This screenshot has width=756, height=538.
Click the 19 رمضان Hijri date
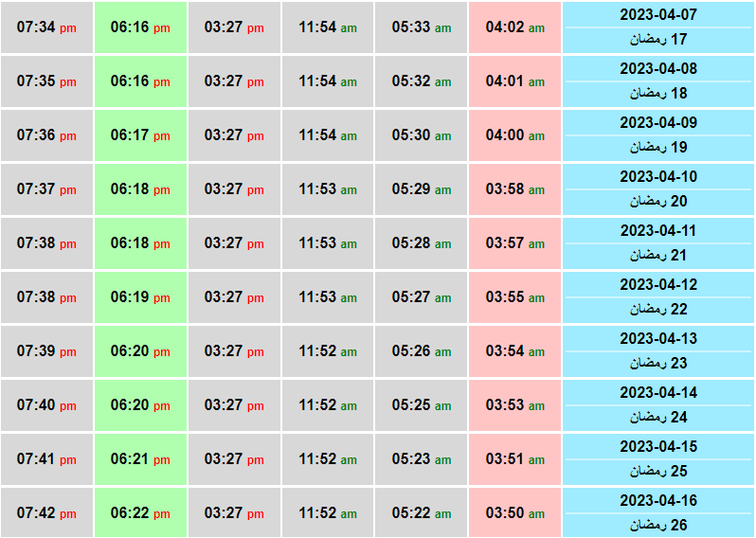(657, 147)
